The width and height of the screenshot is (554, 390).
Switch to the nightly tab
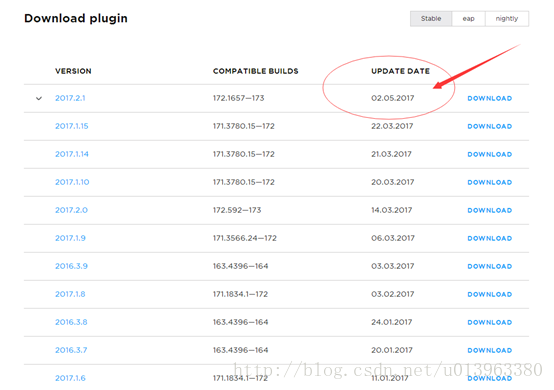[x=507, y=19]
